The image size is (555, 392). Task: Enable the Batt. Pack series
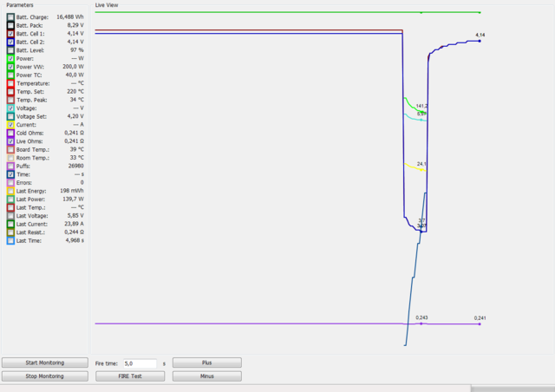pos(10,25)
